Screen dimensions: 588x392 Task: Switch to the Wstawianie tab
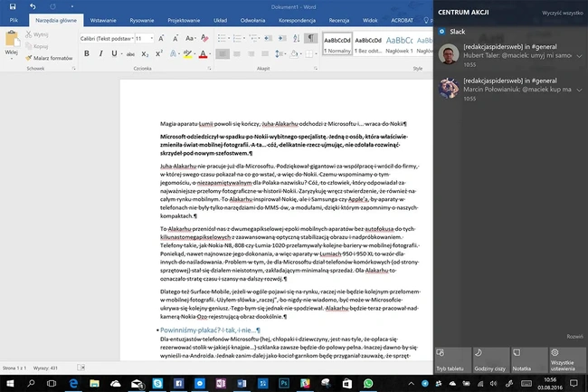103,20
